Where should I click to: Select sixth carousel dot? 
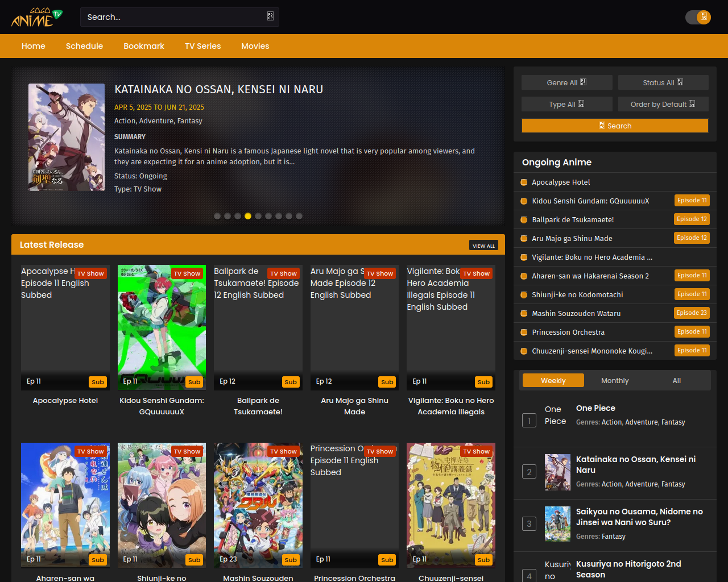coord(268,216)
